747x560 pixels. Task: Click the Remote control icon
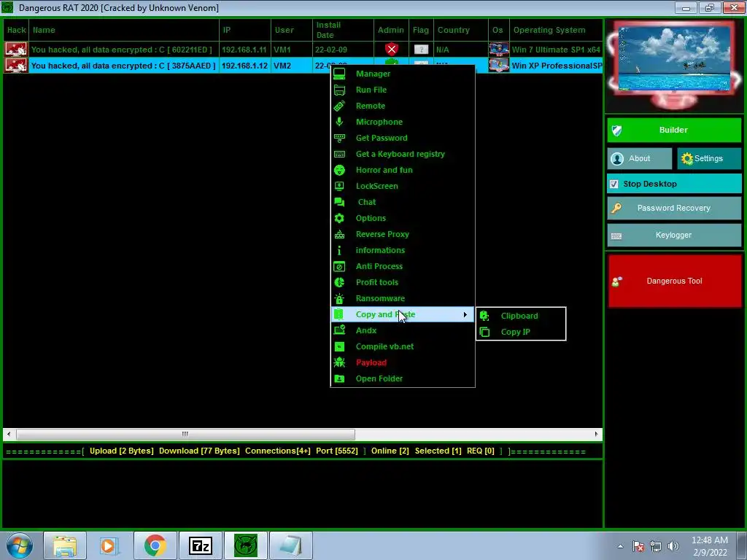[x=339, y=106]
